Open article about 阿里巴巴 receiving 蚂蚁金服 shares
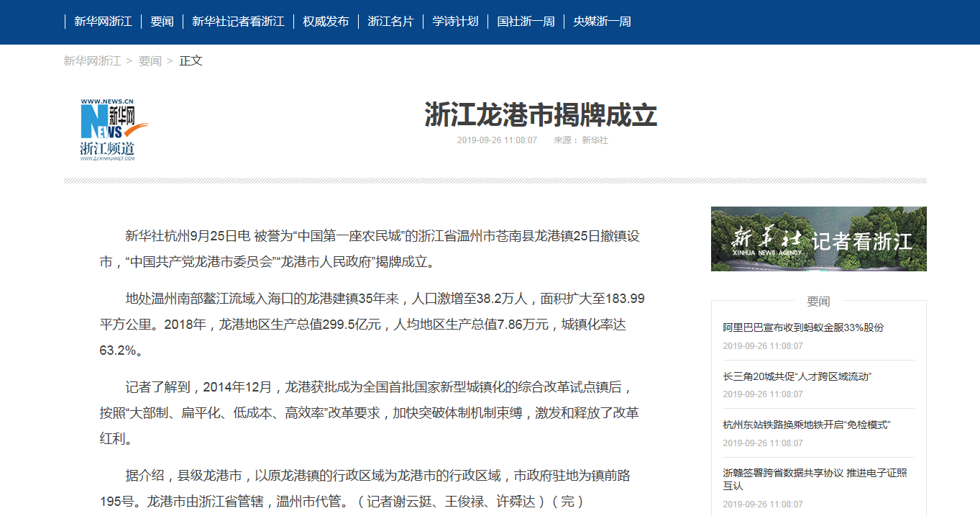980x516 pixels. coord(803,327)
